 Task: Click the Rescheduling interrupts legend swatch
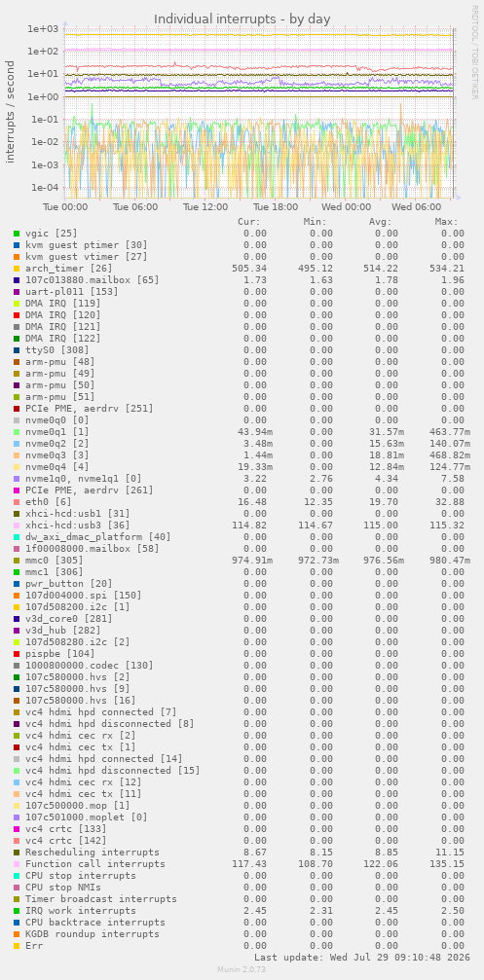click(x=17, y=852)
